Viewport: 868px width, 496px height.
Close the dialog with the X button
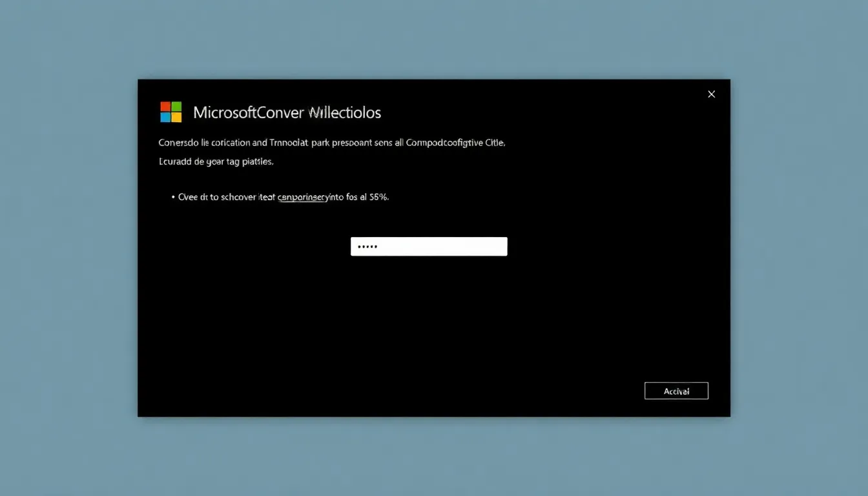tap(711, 94)
